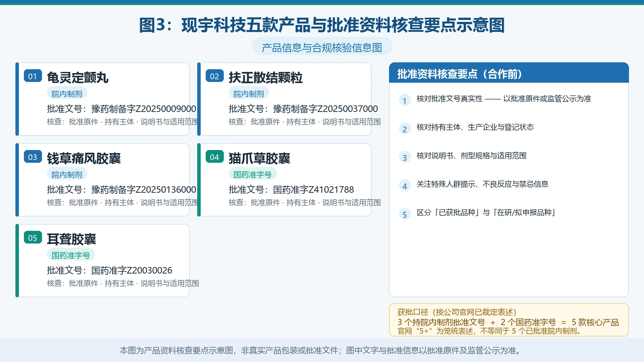Click product name 耳聋胶囊

click(72, 239)
